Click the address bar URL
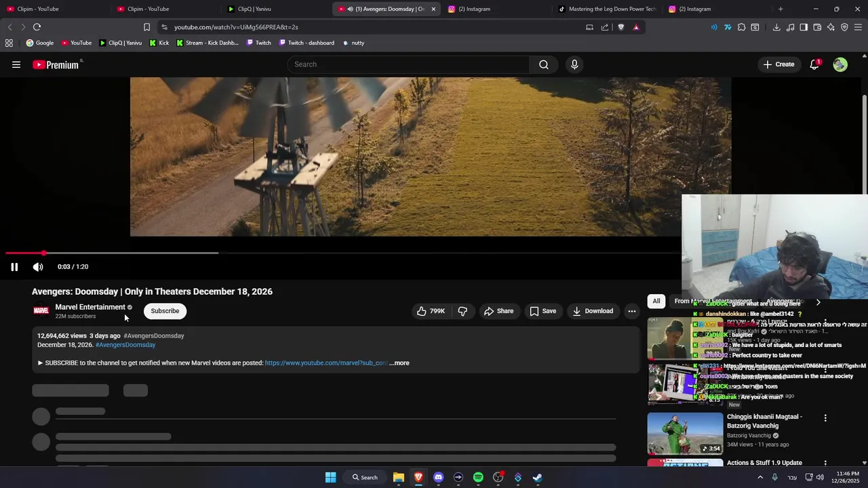The height and width of the screenshot is (488, 868). pos(236,27)
